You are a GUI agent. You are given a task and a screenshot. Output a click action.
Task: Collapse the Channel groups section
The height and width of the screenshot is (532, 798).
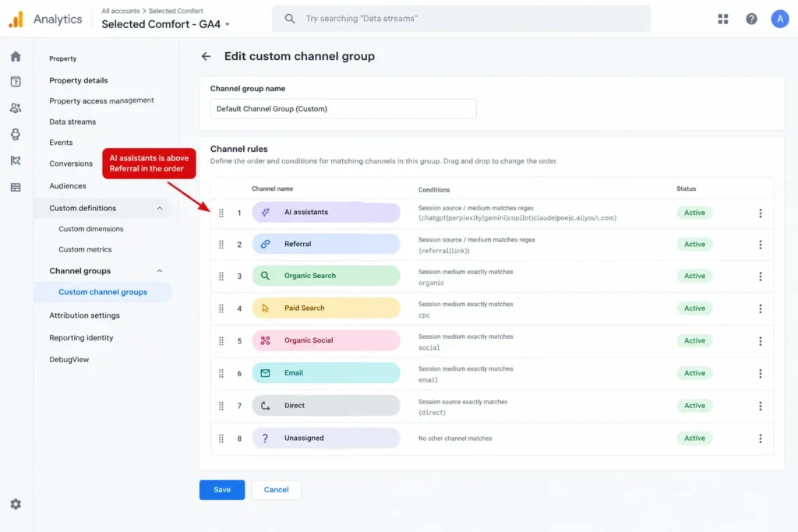click(160, 271)
